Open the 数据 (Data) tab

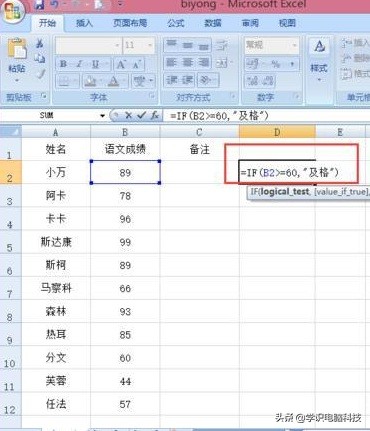[213, 23]
